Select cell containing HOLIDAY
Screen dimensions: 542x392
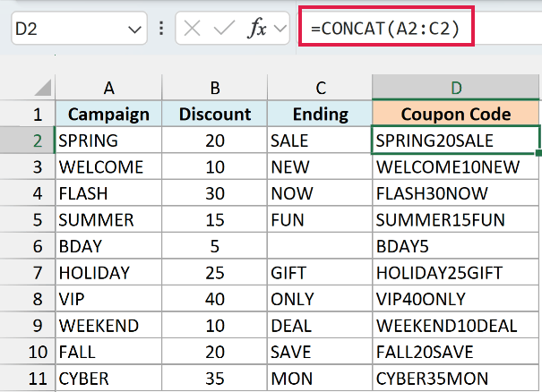tap(108, 272)
